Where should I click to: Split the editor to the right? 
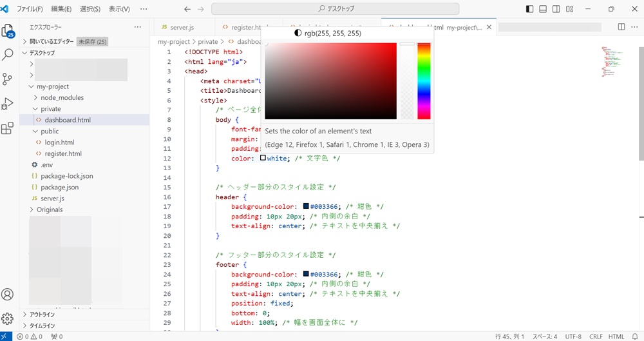tap(621, 26)
